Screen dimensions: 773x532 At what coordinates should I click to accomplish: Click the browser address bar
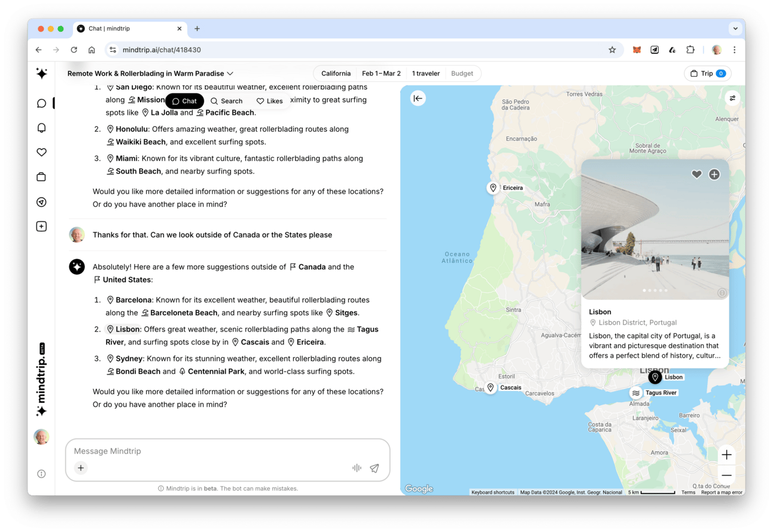point(363,50)
